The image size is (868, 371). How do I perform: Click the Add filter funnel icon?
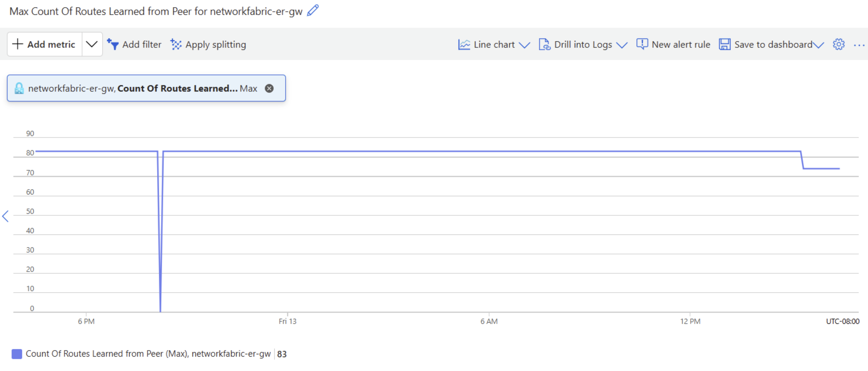tap(113, 45)
